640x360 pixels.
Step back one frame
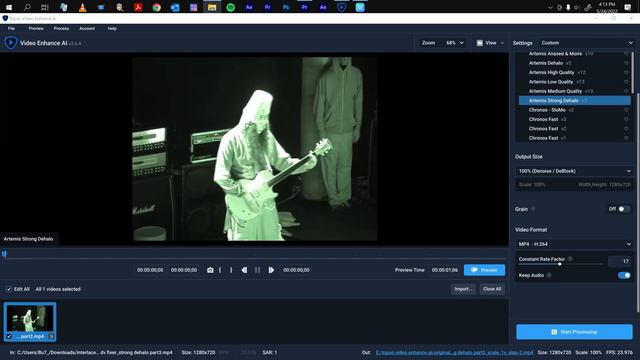(x=244, y=270)
